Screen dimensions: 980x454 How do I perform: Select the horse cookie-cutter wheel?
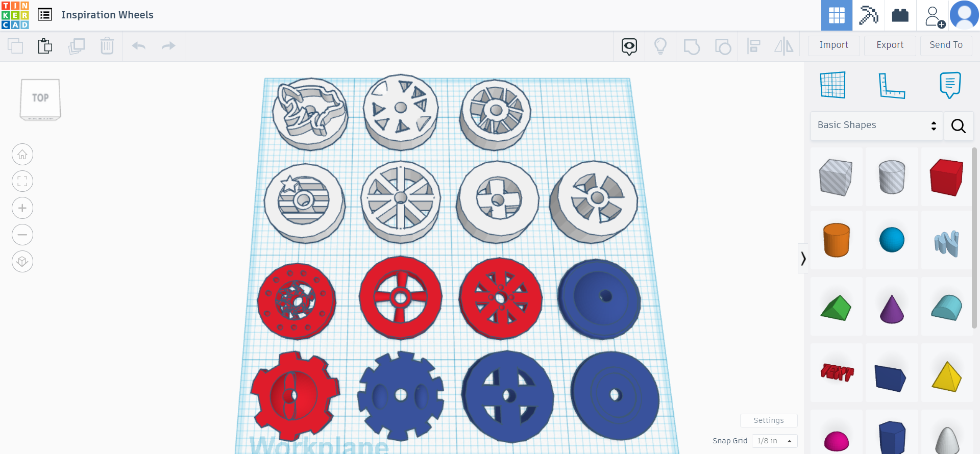(310, 113)
